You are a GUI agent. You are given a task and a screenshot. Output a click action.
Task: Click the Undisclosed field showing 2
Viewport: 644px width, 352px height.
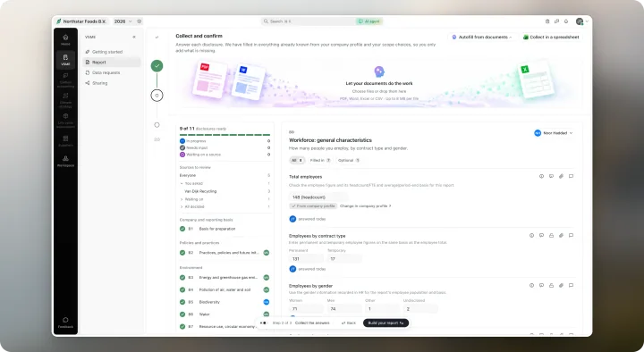coord(420,309)
